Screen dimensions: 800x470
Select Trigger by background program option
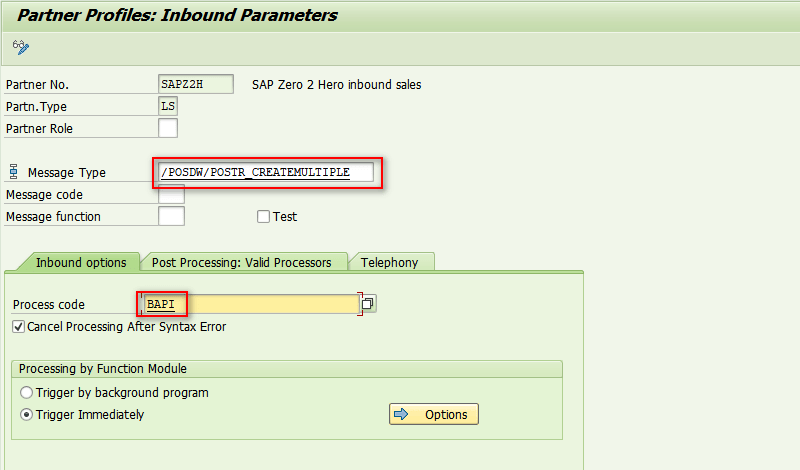27,392
